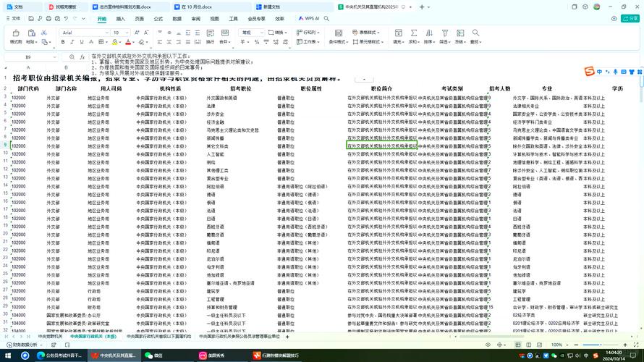Click the zoom slider in status bar
This screenshot has height=362, width=644.
[x=601, y=345]
